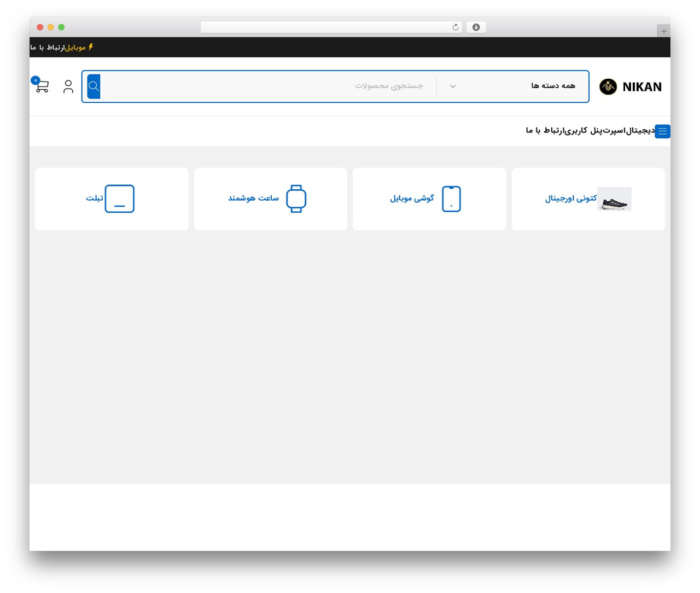Open the user account icon

coord(68,86)
